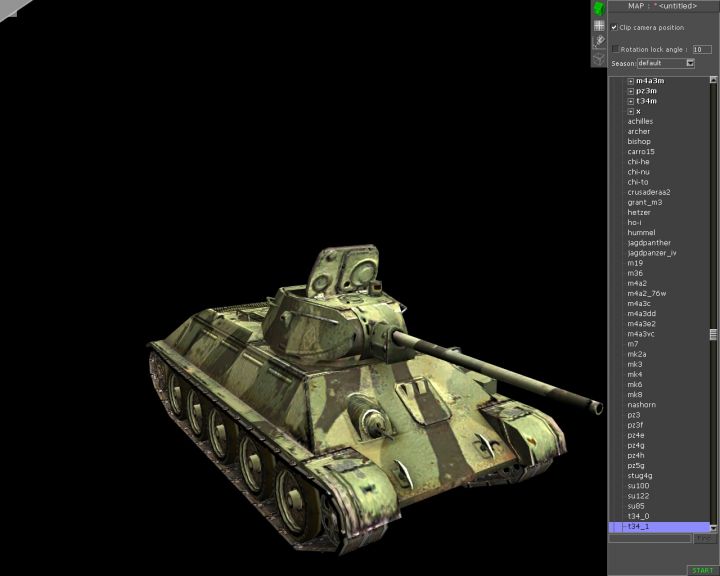The height and width of the screenshot is (576, 720).
Task: Select the grid icon in left toolbar
Action: click(x=599, y=25)
